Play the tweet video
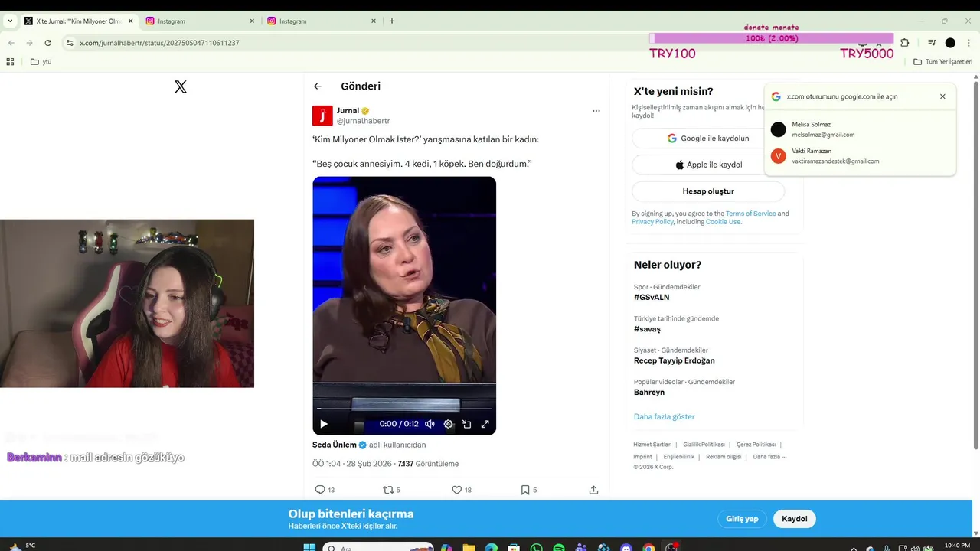Viewport: 980px width, 551px height. click(324, 424)
